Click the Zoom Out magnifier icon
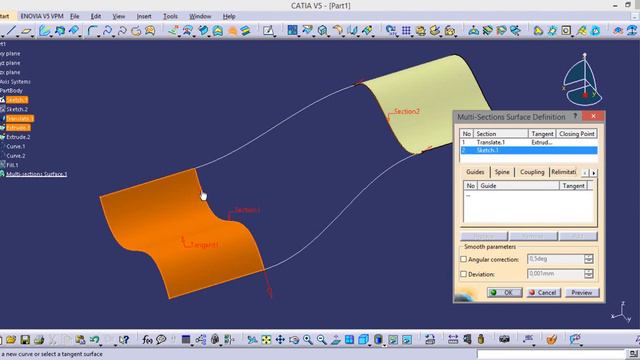Viewport: 640px width, 360px height. point(322,340)
